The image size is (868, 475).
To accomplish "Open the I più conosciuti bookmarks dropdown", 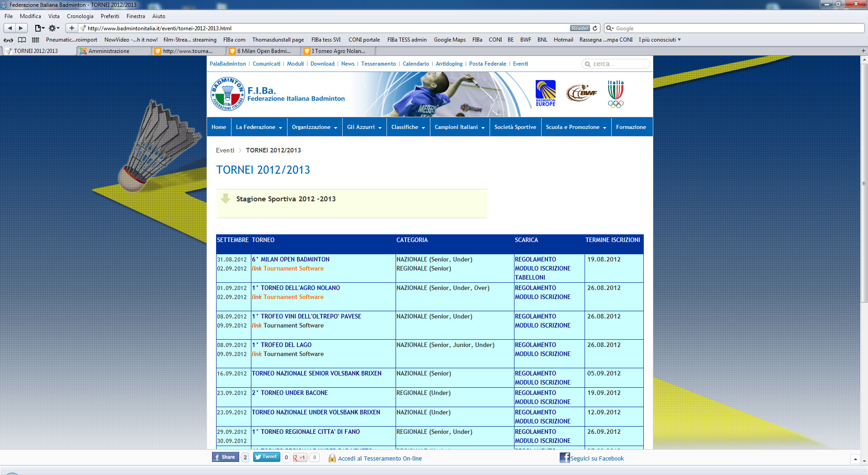I will pos(660,40).
